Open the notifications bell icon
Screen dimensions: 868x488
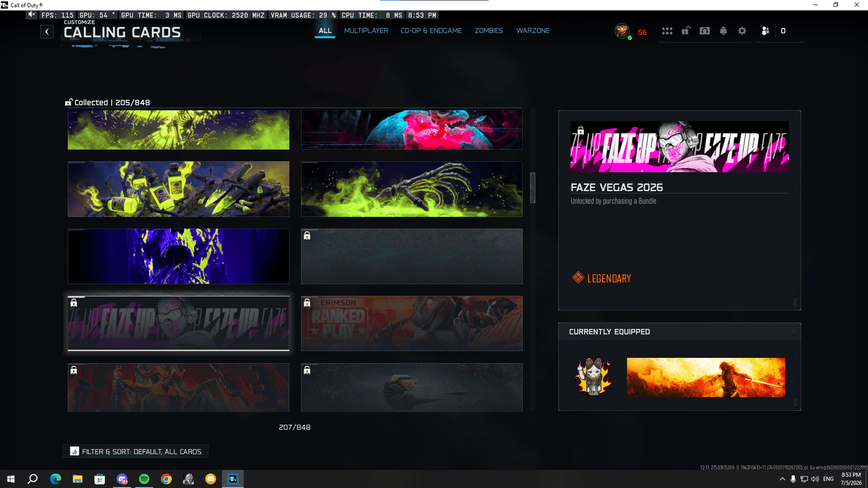(x=724, y=31)
